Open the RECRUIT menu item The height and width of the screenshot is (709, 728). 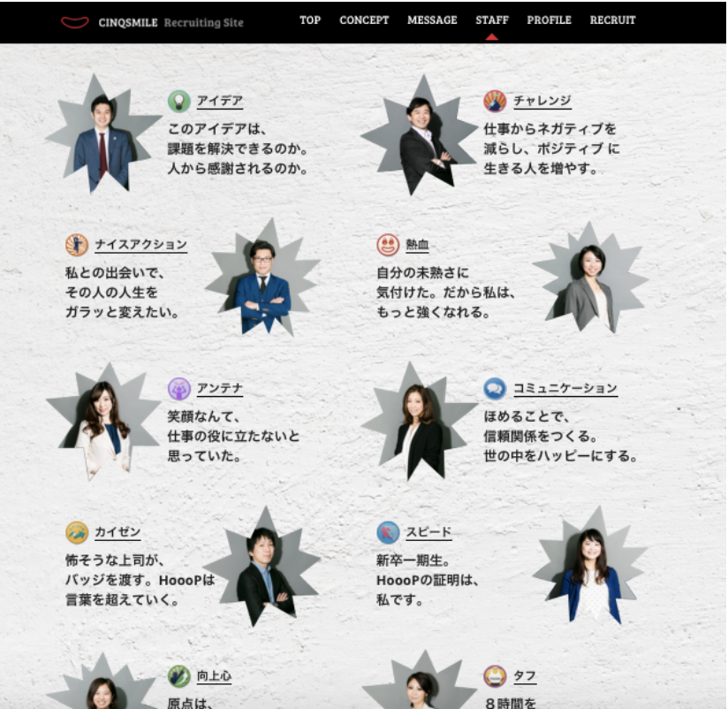[x=613, y=20]
